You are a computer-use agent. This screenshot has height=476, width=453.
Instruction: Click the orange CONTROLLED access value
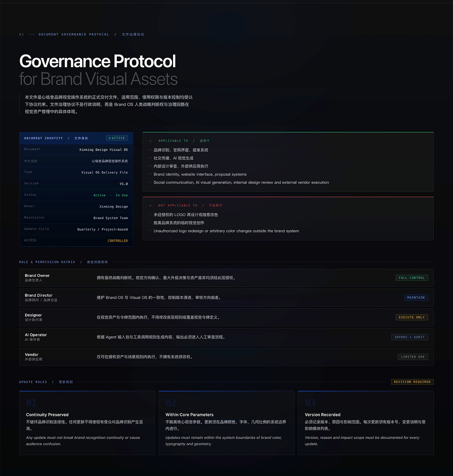click(x=118, y=241)
